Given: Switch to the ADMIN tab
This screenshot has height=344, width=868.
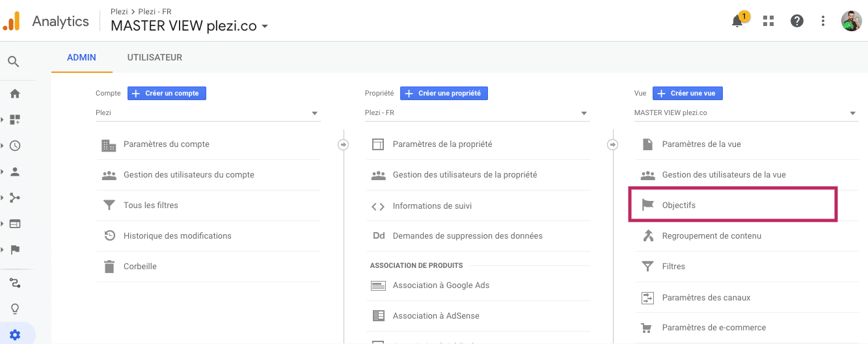Looking at the screenshot, I should coord(82,57).
